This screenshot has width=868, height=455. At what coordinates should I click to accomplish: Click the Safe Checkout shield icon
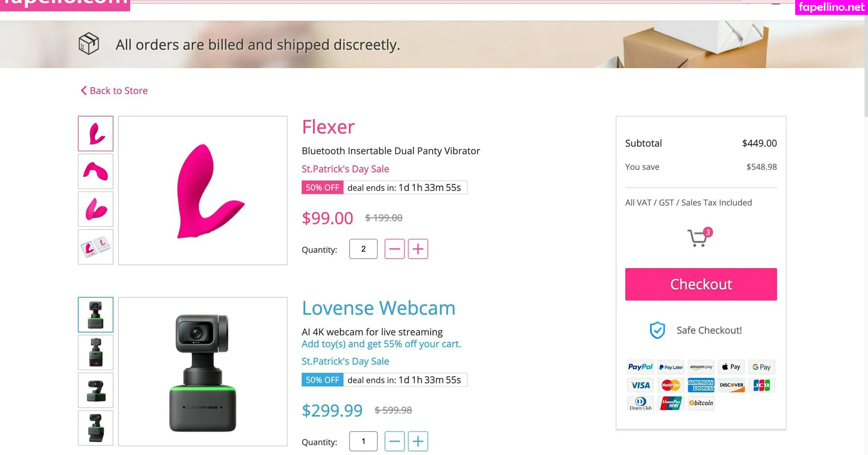point(657,330)
